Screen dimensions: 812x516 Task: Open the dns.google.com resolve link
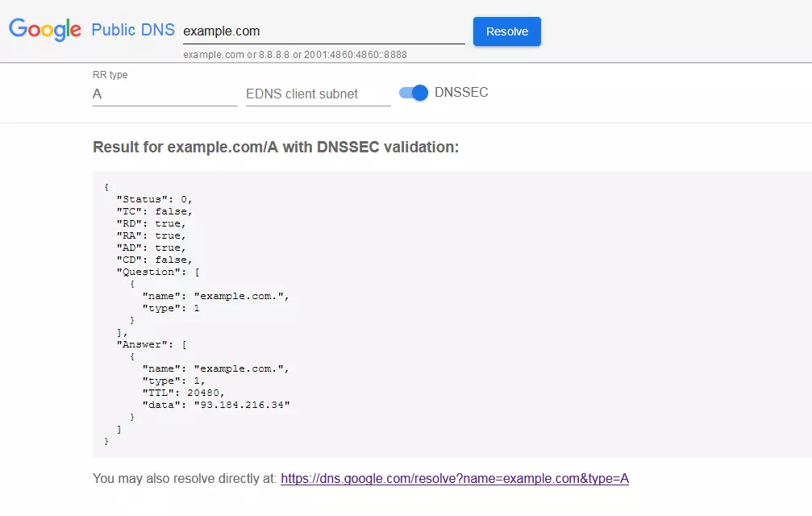[x=455, y=478]
